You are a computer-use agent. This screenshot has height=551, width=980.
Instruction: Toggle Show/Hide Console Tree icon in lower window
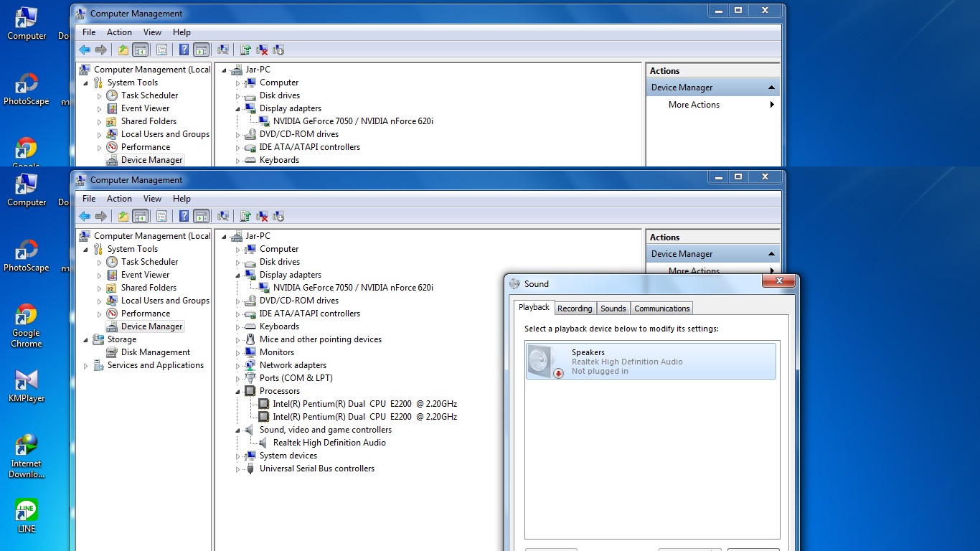[141, 216]
